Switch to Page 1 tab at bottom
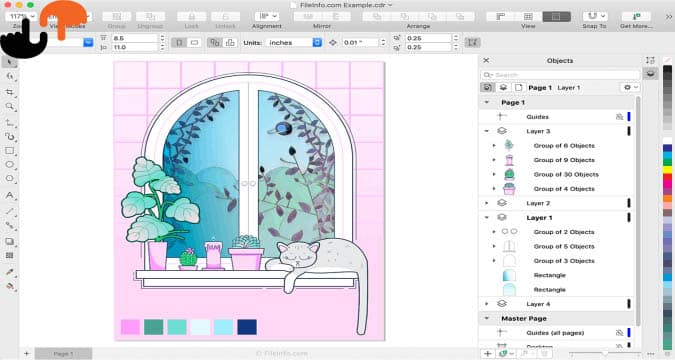The image size is (675, 360). point(63,354)
